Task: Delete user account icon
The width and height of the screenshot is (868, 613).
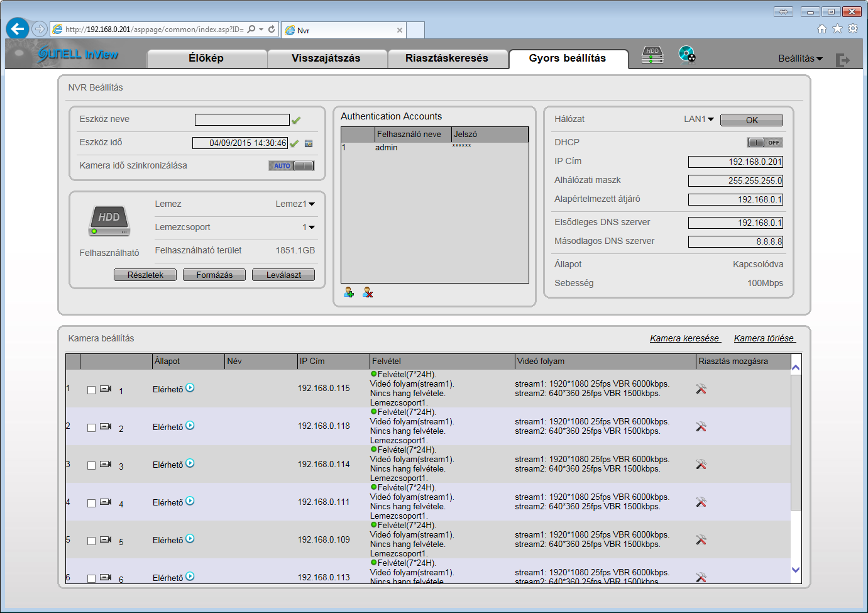Action: (368, 292)
